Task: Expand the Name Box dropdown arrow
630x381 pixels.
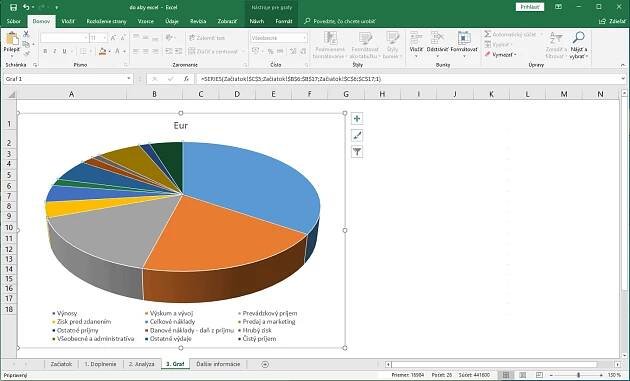Action: (129, 79)
